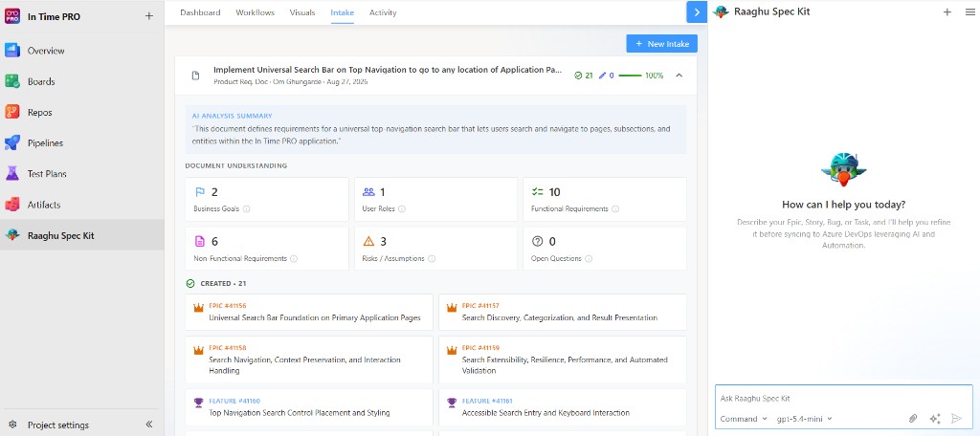Screen dimensions: 980x436
Task: Open the Open Questions card
Action: coord(605,249)
